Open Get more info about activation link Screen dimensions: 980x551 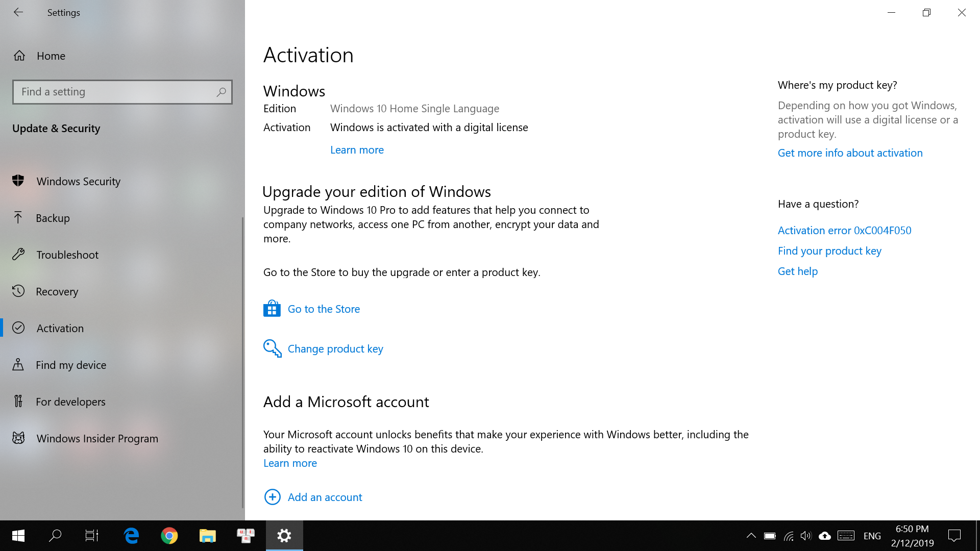[x=850, y=153]
